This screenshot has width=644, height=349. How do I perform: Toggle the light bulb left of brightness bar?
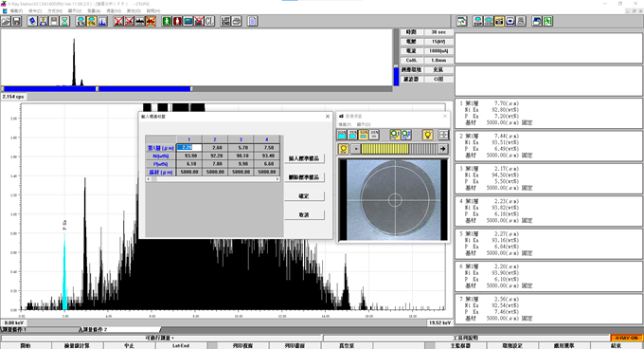(x=344, y=149)
